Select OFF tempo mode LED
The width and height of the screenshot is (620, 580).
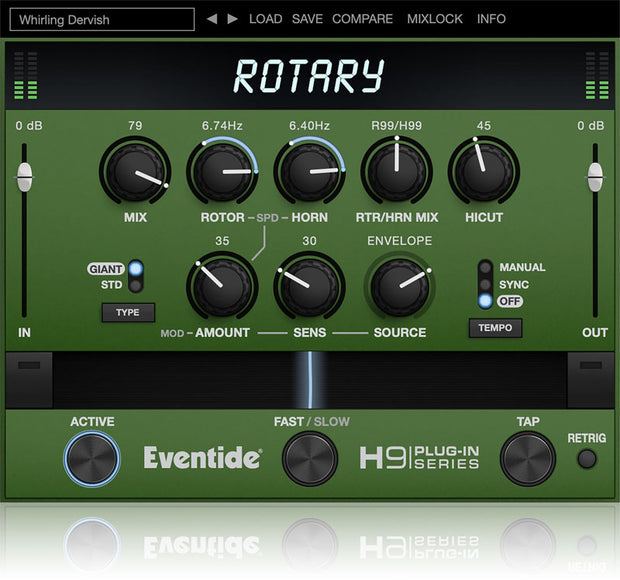click(485, 301)
